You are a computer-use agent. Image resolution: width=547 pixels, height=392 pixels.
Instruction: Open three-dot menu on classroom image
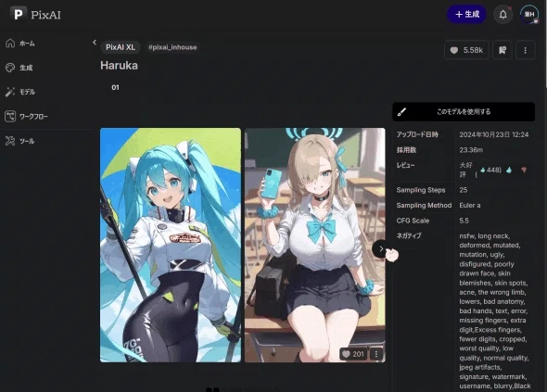[376, 354]
